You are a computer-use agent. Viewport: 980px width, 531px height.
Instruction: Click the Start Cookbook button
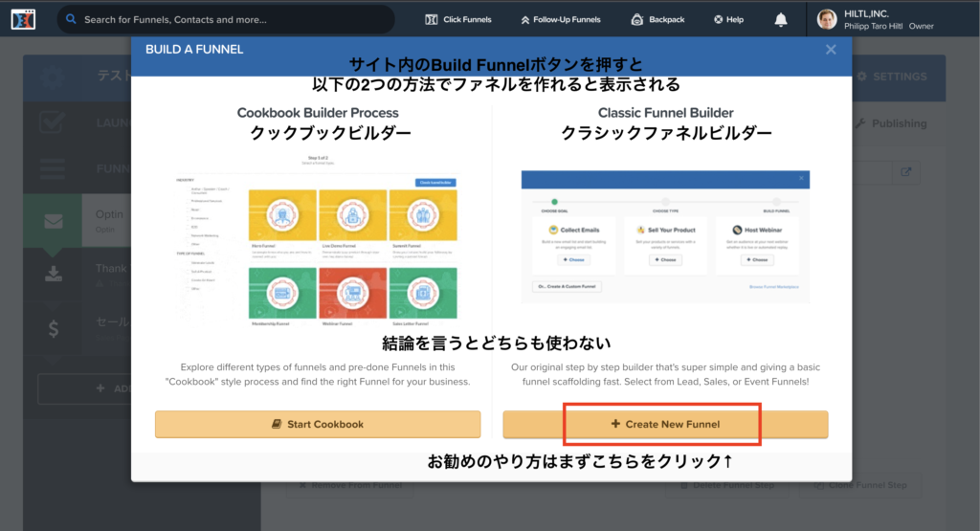point(318,424)
